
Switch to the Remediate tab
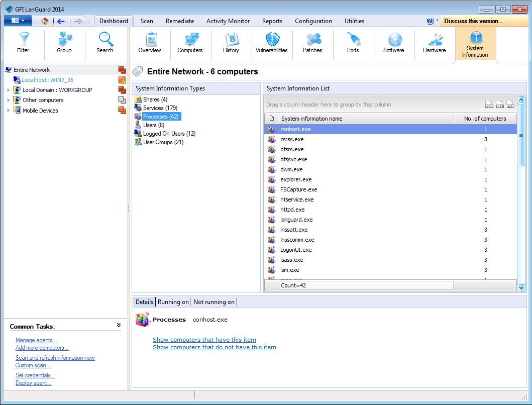coord(180,21)
